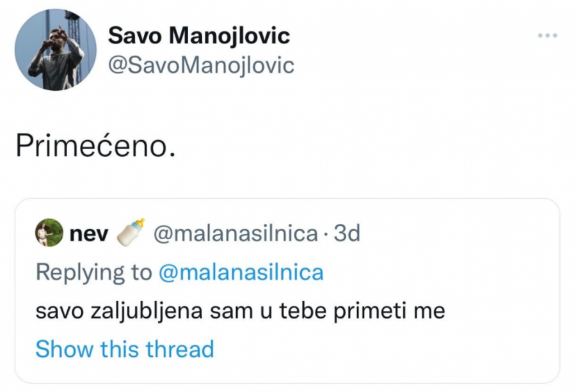Click the nev display name in quoted tweet
Screen dimensions: 576x392
tap(88, 234)
